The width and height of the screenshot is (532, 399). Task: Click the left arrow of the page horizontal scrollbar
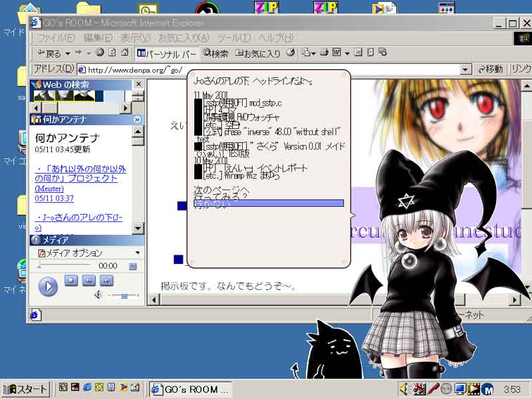(154, 300)
